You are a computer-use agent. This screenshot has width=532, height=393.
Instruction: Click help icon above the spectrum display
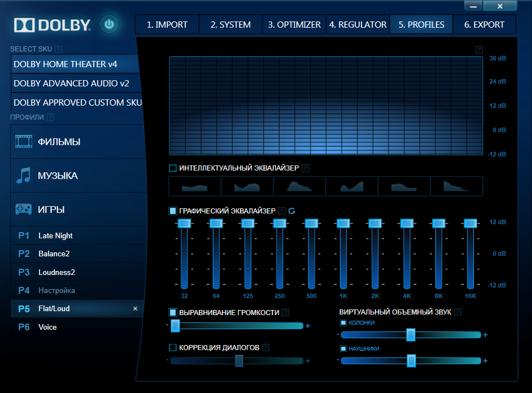pyautogui.click(x=479, y=50)
